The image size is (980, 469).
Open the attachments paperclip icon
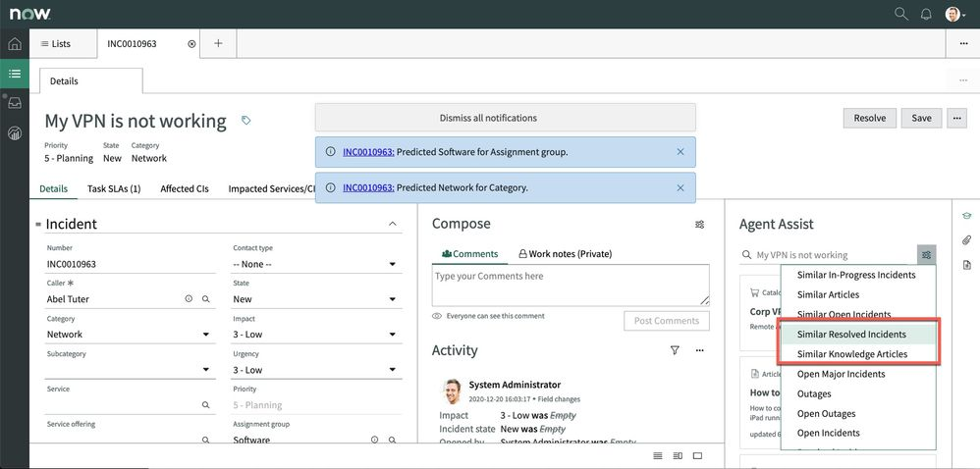[966, 240]
